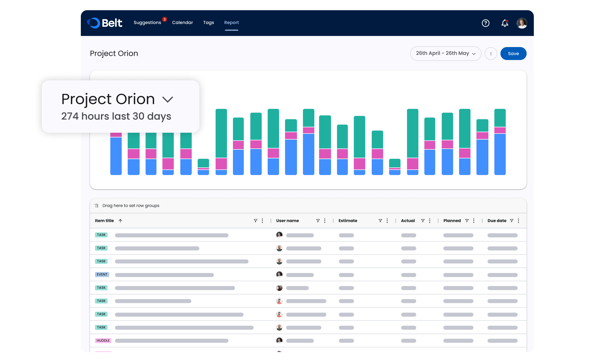Open the Estimate column options menu
This screenshot has width=604, height=364.
(387, 221)
